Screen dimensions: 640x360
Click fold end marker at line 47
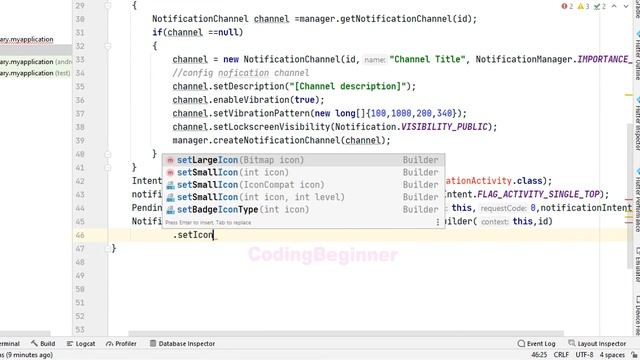pyautogui.click(x=108, y=249)
